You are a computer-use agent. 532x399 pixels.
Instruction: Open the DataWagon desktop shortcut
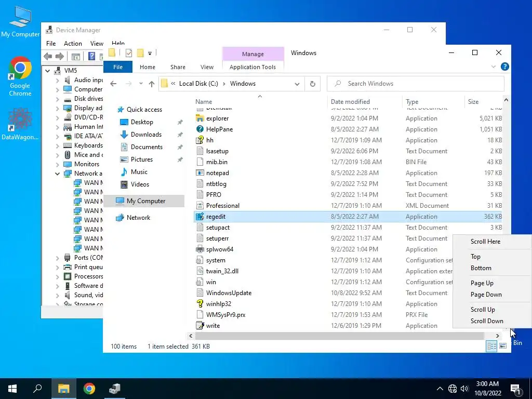point(20,124)
